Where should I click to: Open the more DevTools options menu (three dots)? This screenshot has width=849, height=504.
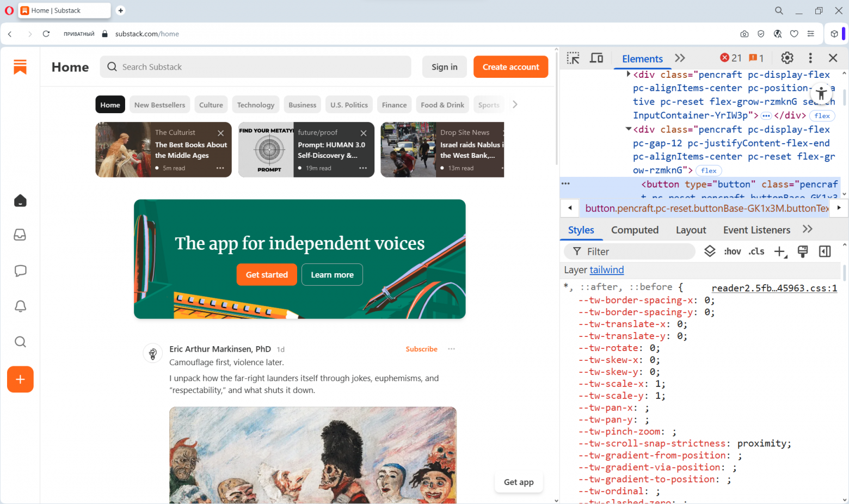(810, 58)
